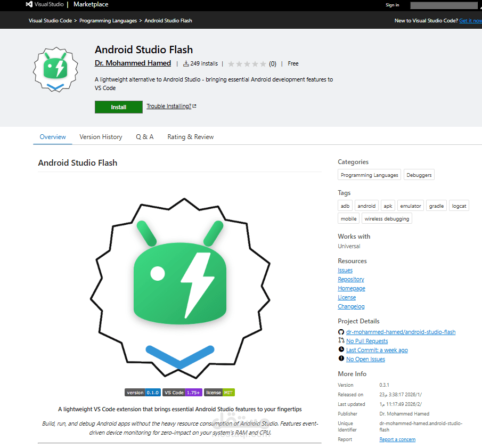The image size is (482, 448).
Task: Click the exclamation icon beside No Open Issues
Action: [x=341, y=359]
